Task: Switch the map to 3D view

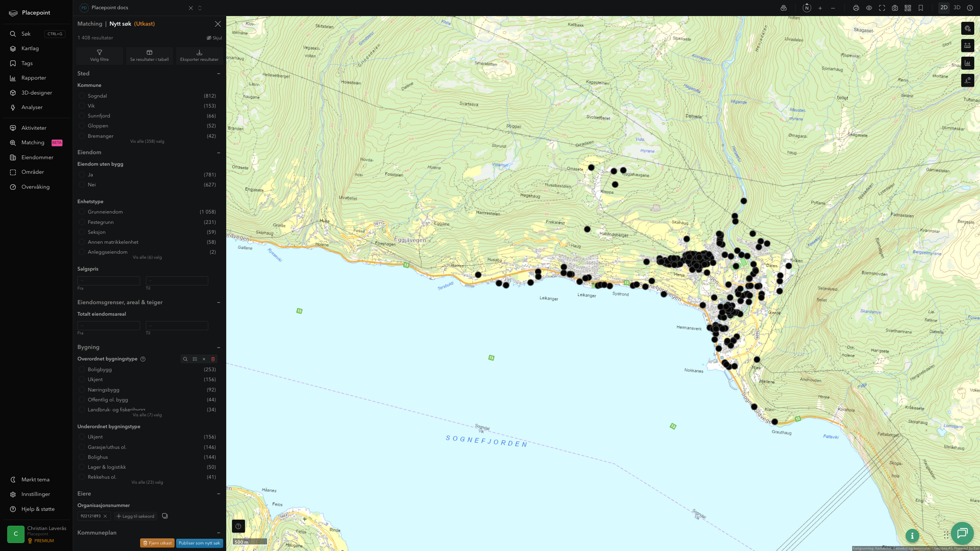Action: click(x=957, y=8)
